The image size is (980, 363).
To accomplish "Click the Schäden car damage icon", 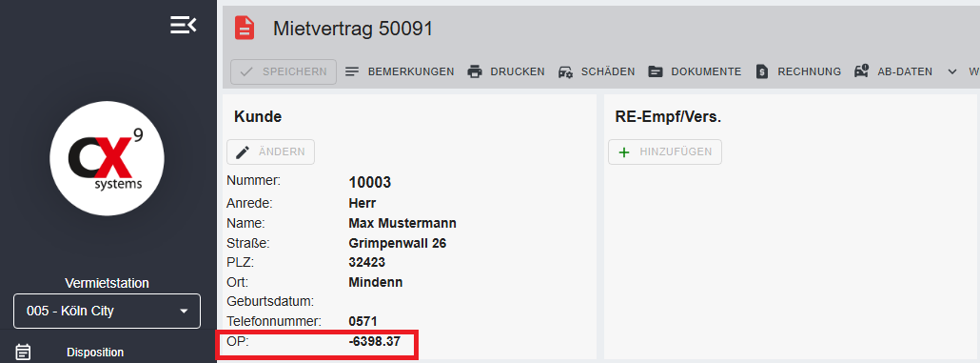I will point(565,72).
